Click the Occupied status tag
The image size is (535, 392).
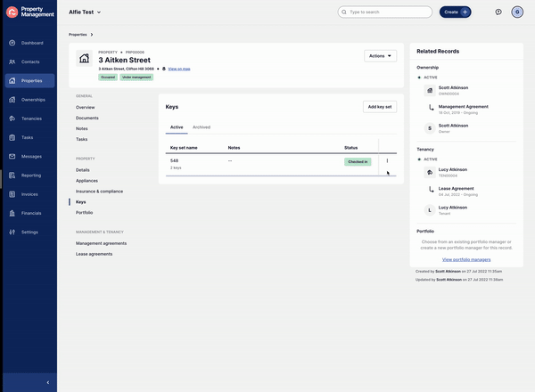108,78
